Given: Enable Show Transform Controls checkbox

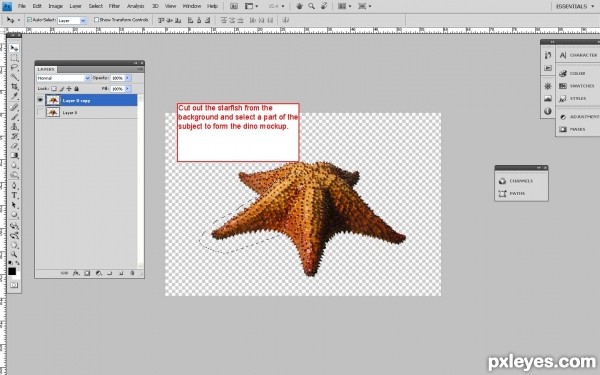Looking at the screenshot, I should (96, 20).
